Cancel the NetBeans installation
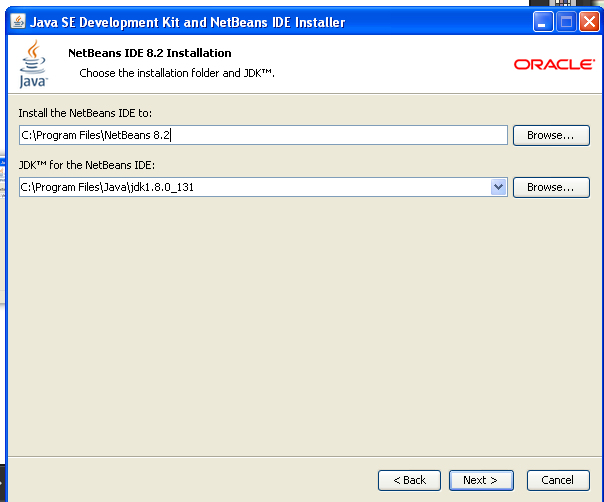The image size is (604, 502). point(558,480)
